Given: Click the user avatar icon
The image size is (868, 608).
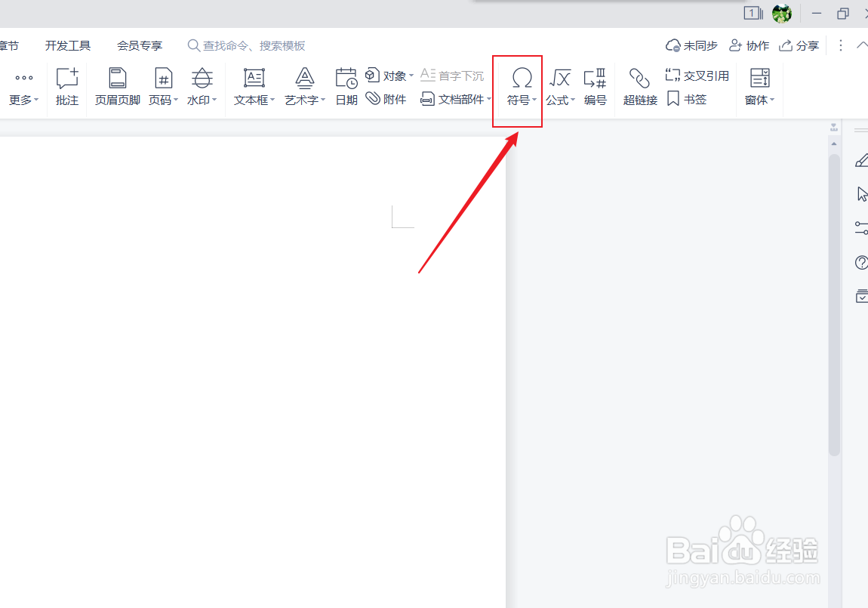Looking at the screenshot, I should click(782, 14).
